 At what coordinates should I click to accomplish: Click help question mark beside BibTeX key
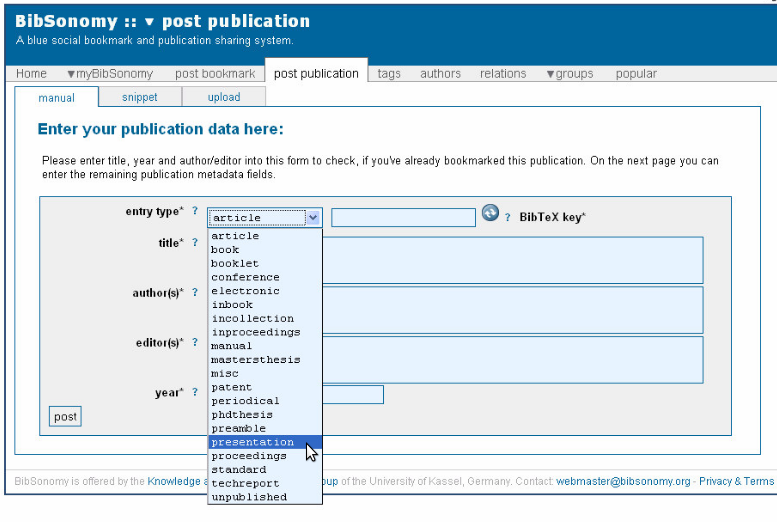tap(507, 217)
